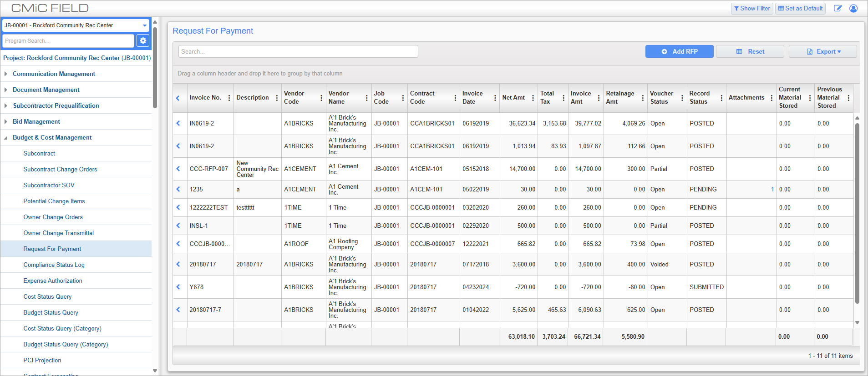
Task: Expand Document Management section
Action: [6, 90]
